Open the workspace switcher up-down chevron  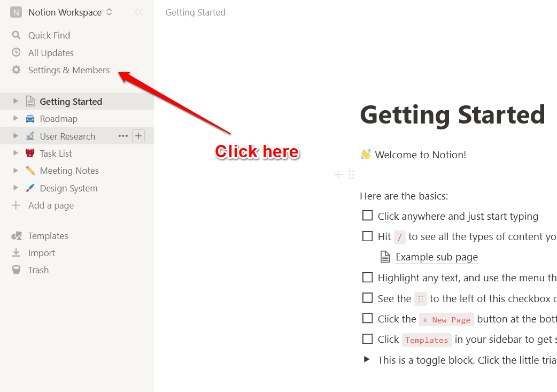pos(109,12)
